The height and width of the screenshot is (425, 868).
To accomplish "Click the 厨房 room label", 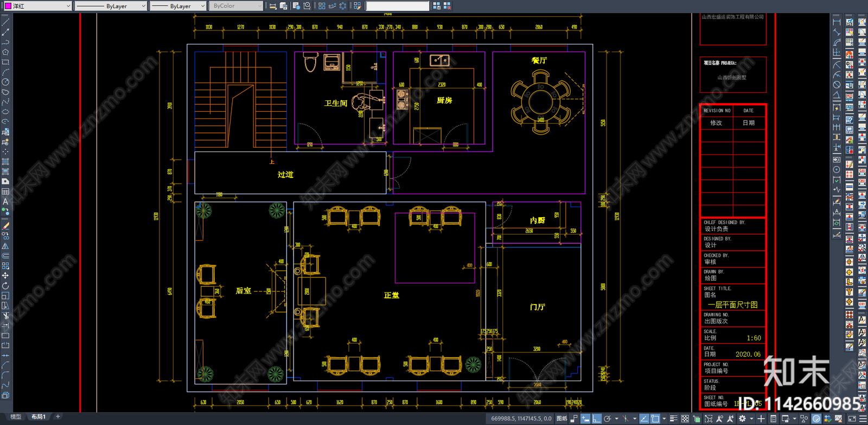I will point(444,100).
